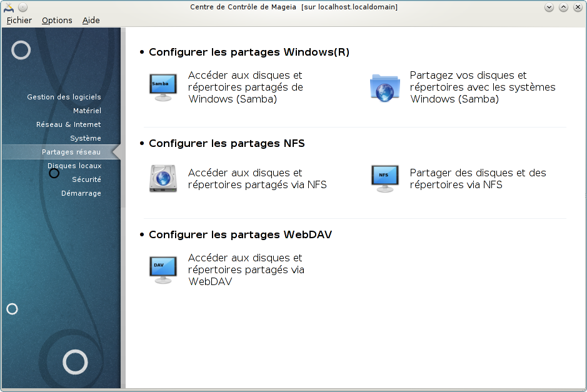The image size is (587, 392).
Task: Close the Mageia Control Center window
Action: tap(578, 7)
